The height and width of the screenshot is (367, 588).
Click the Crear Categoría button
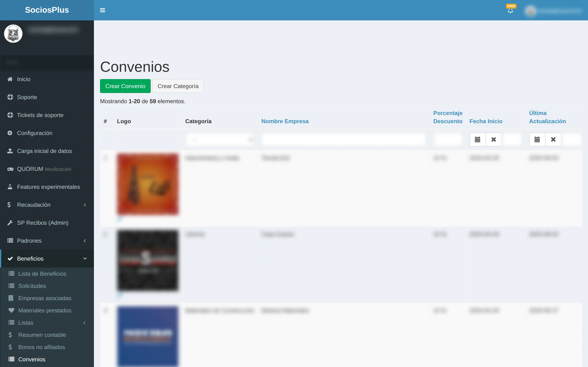coord(178,86)
